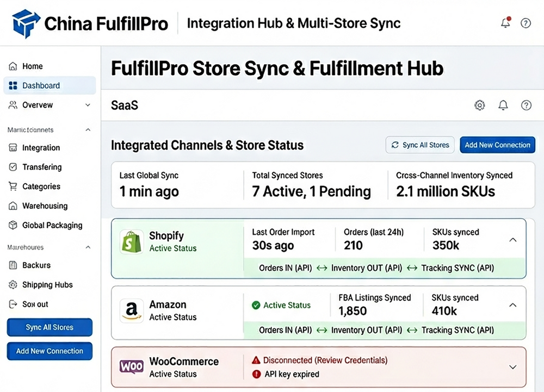Click Amazon FBA Listings '1,850' value
The image size is (544, 392).
coord(353,311)
